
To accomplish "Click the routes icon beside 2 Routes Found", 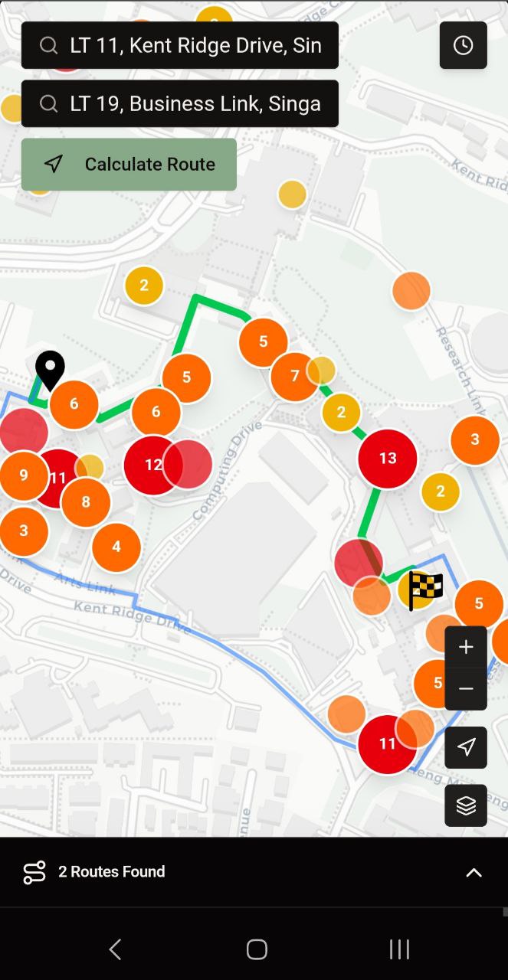I will click(34, 872).
